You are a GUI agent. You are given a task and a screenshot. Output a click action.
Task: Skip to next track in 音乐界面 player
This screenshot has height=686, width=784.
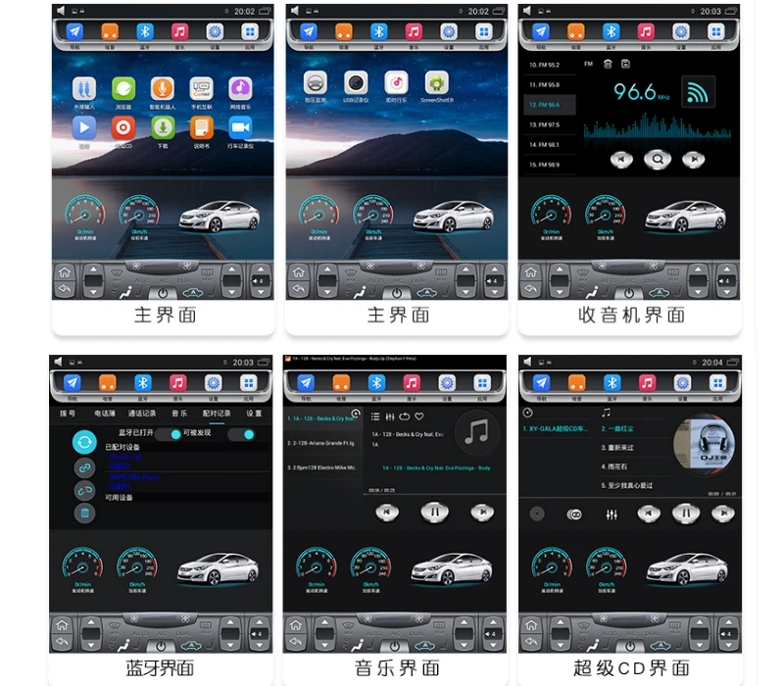pos(482,512)
